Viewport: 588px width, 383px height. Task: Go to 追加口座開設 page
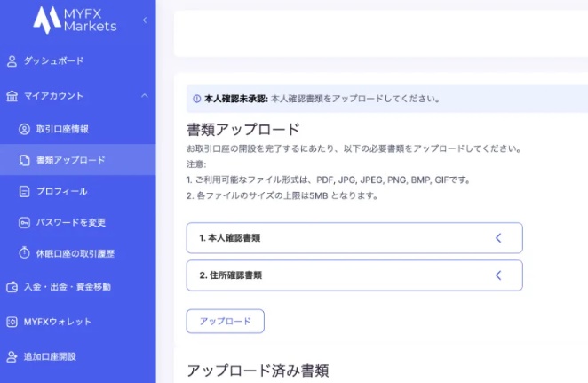(x=50, y=356)
